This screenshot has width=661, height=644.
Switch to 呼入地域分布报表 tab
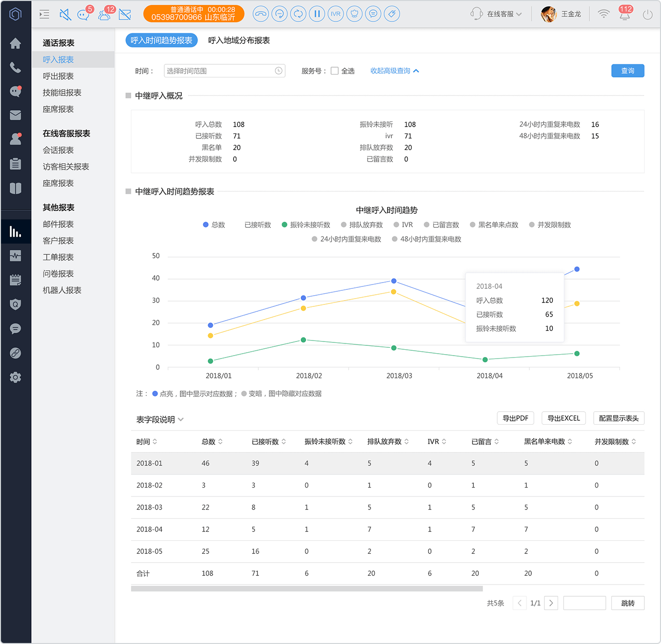click(x=239, y=40)
